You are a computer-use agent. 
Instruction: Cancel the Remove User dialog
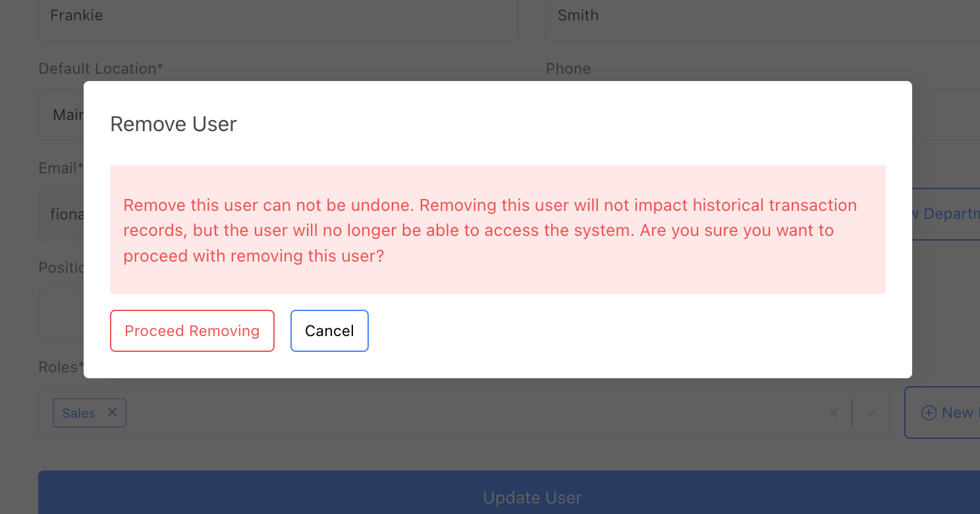point(329,331)
